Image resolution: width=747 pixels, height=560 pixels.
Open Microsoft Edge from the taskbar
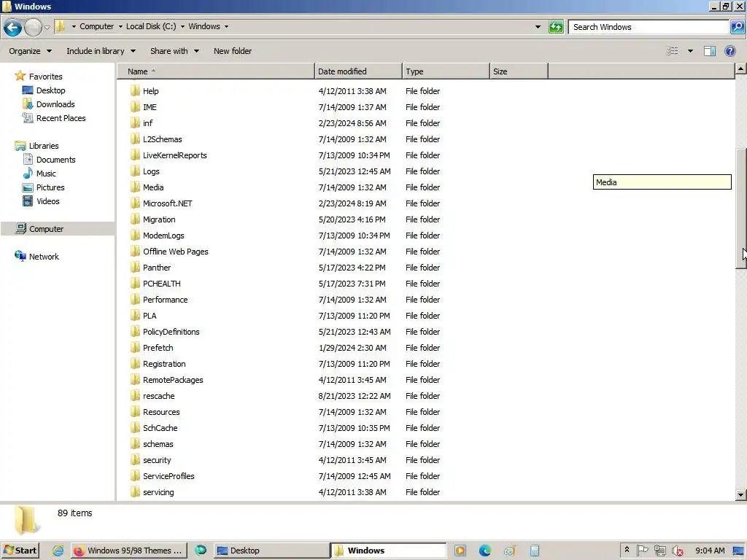pyautogui.click(x=485, y=551)
